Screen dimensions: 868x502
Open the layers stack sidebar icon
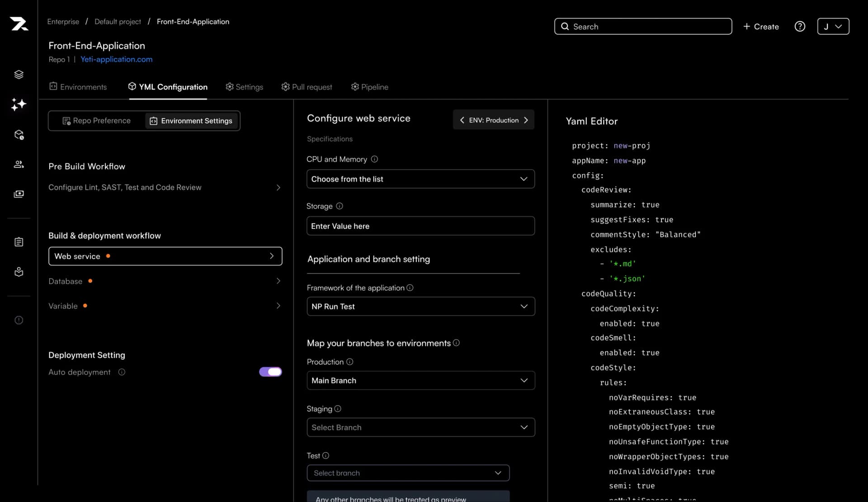click(19, 75)
